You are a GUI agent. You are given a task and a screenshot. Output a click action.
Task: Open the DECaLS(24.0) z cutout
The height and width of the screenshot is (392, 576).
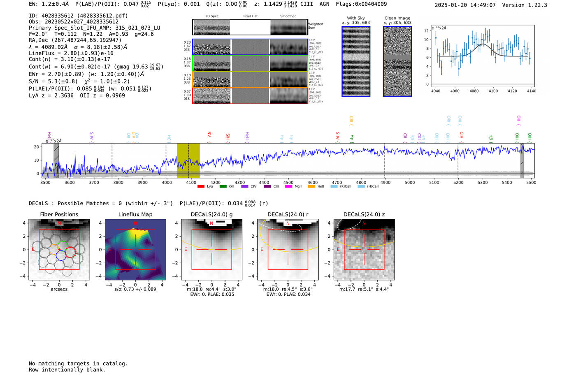coord(364,250)
